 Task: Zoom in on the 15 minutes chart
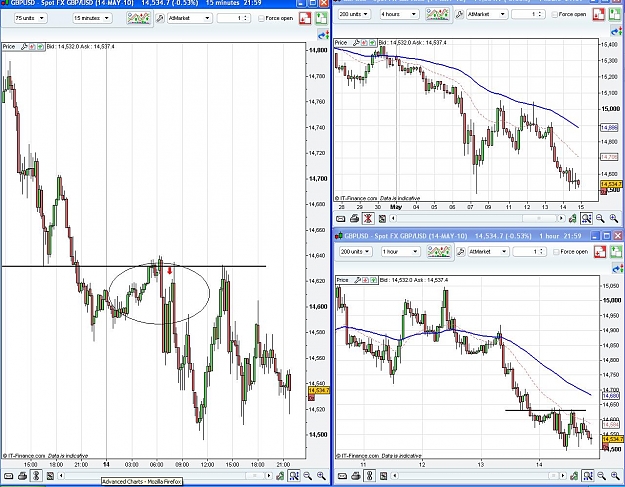[321, 475]
